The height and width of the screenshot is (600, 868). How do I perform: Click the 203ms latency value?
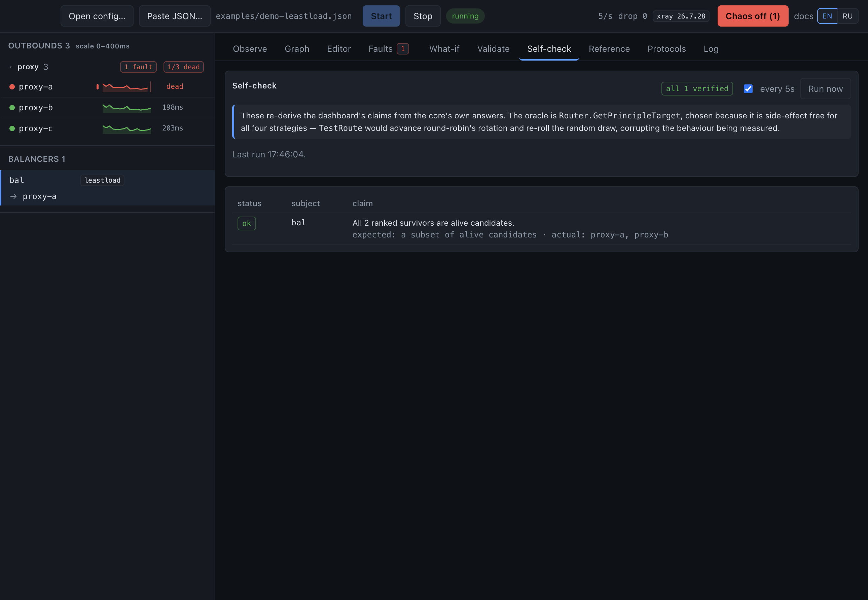click(173, 128)
